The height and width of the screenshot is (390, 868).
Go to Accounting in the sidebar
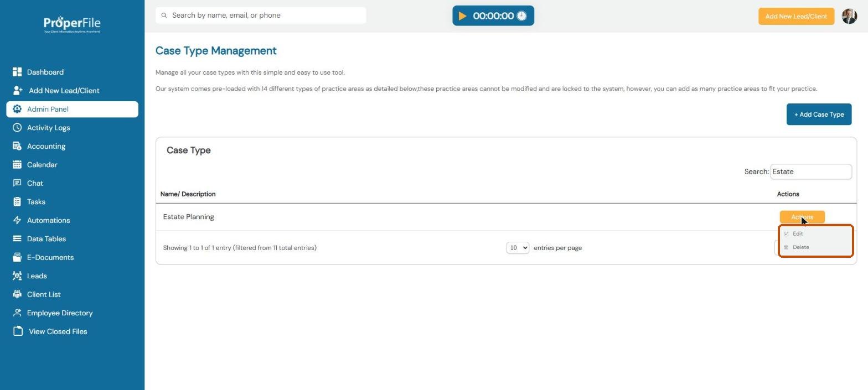pyautogui.click(x=46, y=146)
